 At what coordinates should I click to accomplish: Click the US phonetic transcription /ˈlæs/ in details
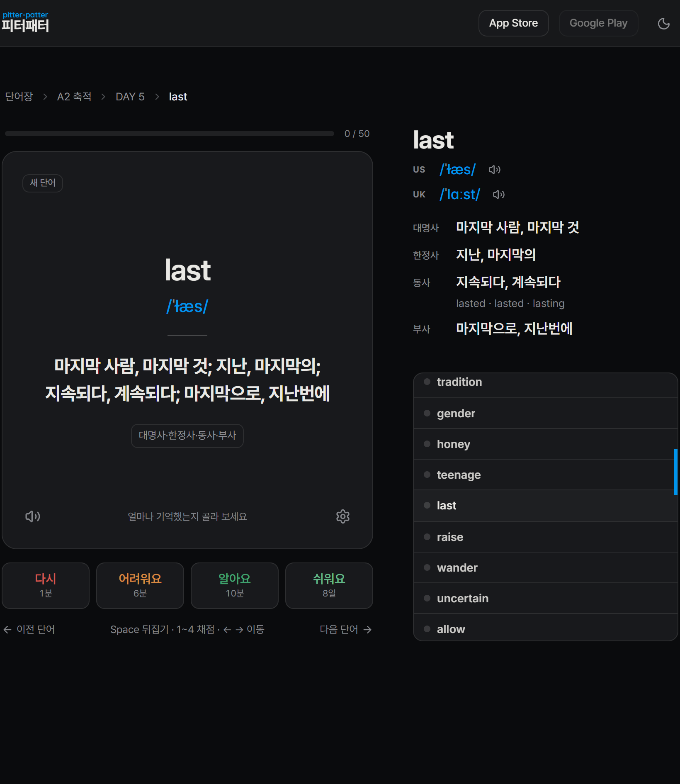pos(458,170)
